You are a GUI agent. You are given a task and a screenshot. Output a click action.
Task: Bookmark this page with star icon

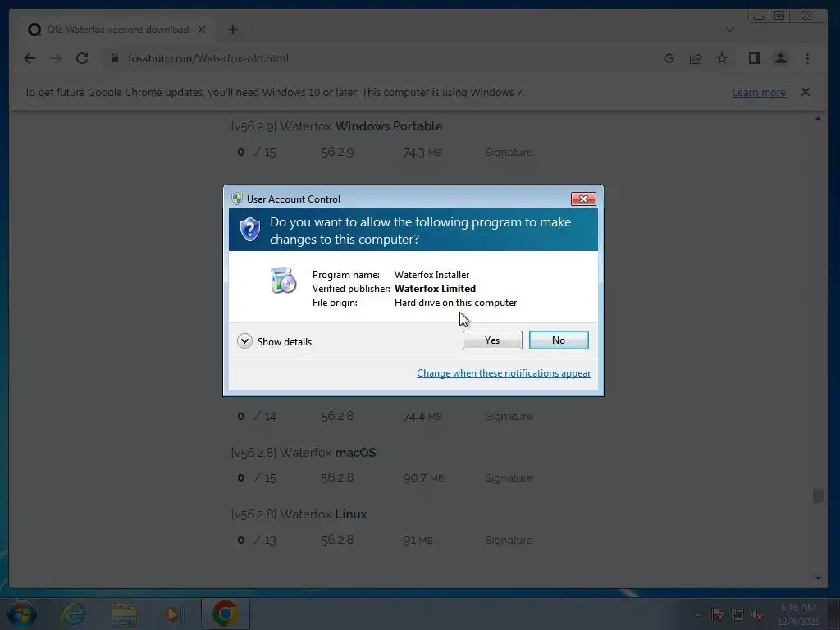point(722,58)
